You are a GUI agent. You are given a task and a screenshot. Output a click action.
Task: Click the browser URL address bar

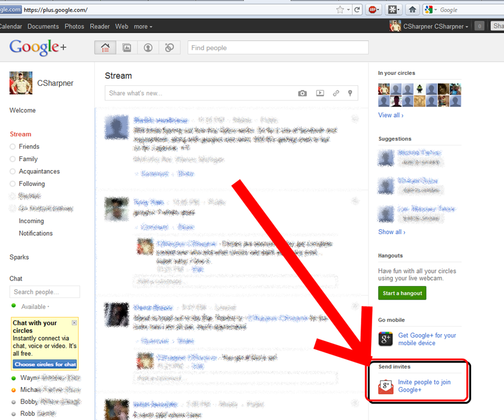pos(177,10)
